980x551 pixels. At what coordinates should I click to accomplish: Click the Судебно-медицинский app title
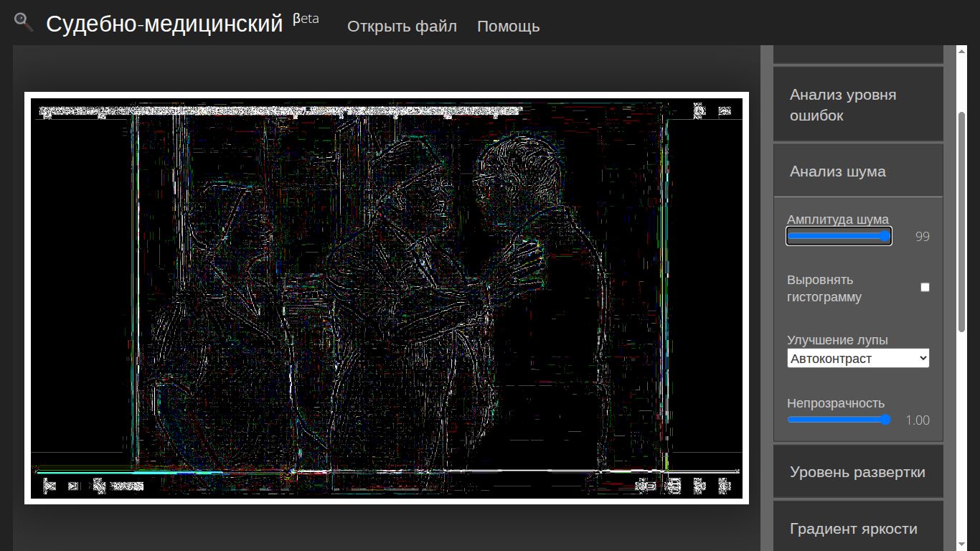click(164, 24)
